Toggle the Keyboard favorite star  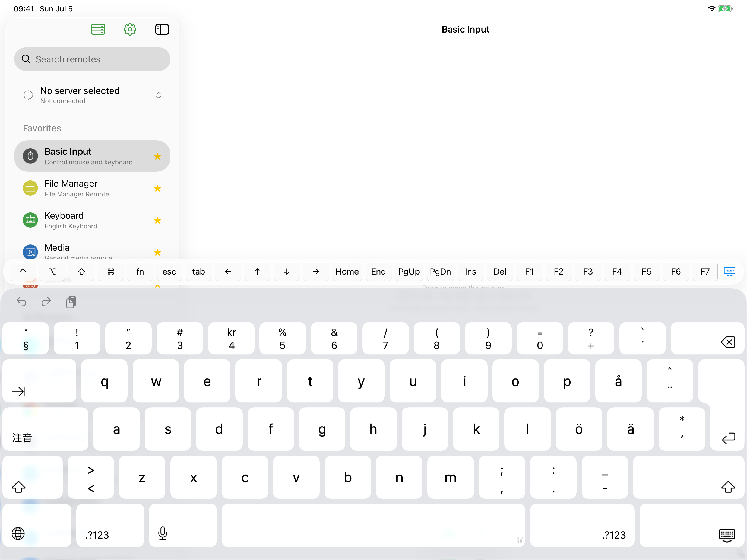click(157, 220)
